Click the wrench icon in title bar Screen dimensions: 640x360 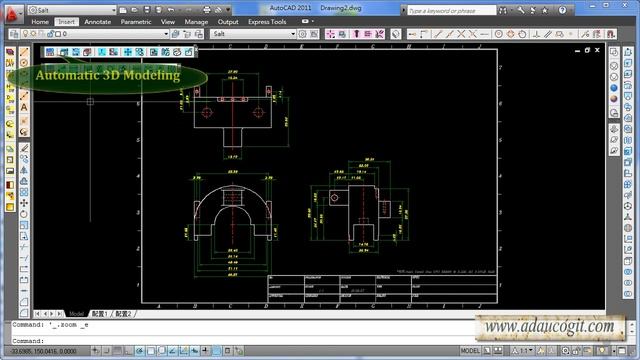tap(521, 10)
